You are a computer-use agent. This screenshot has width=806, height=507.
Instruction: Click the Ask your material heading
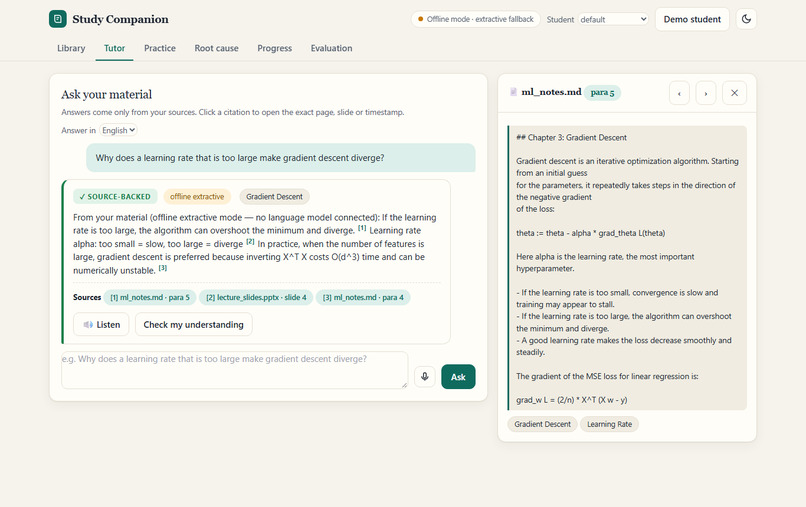pos(106,94)
